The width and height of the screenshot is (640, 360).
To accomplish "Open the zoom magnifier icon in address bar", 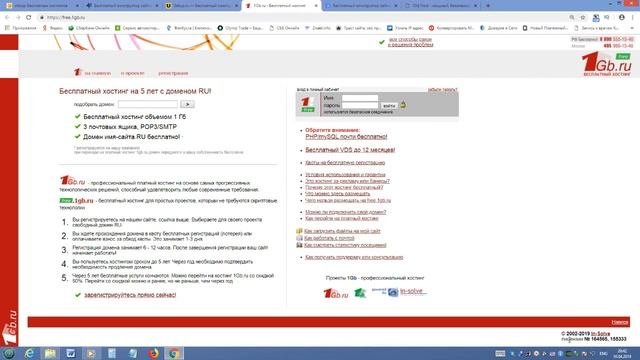I will [x=572, y=18].
